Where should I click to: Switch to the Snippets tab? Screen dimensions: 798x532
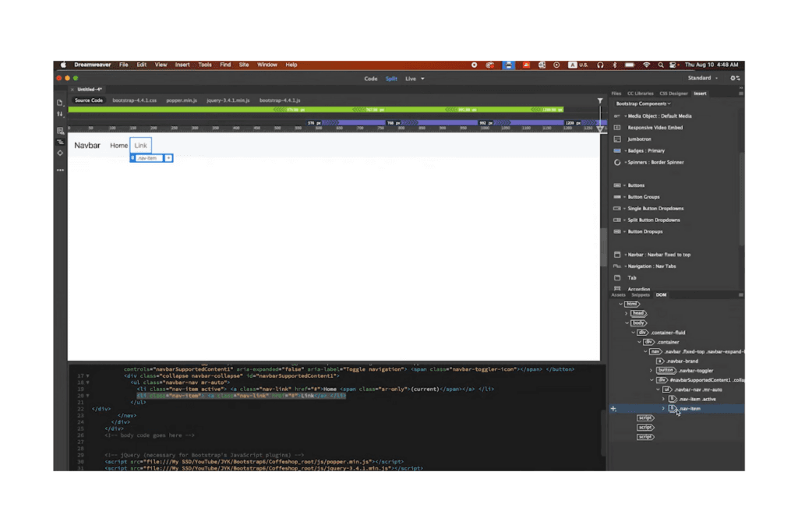641,295
